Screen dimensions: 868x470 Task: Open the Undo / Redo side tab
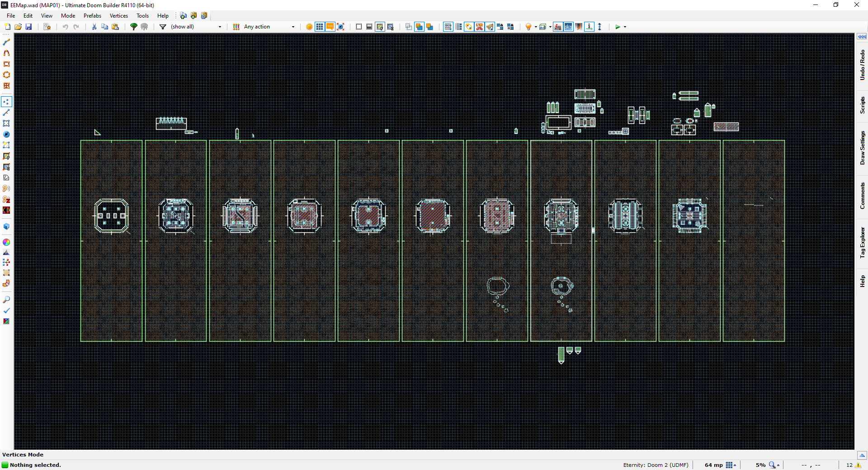click(x=862, y=65)
